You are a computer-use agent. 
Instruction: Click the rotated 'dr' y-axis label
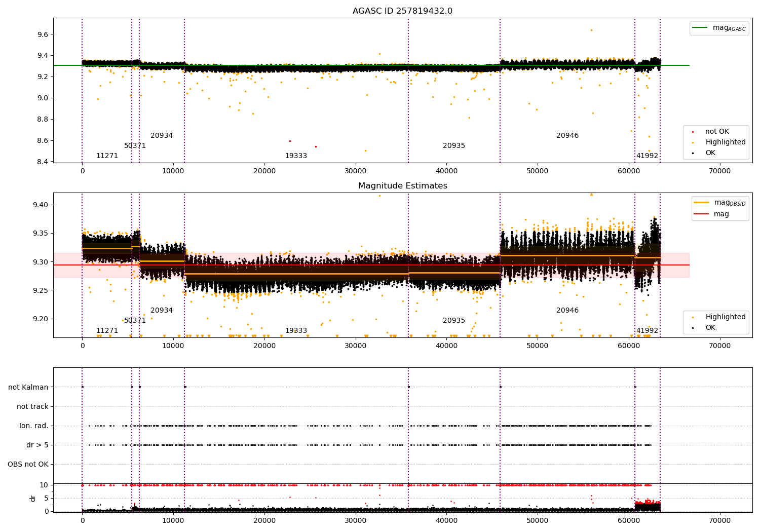32,498
